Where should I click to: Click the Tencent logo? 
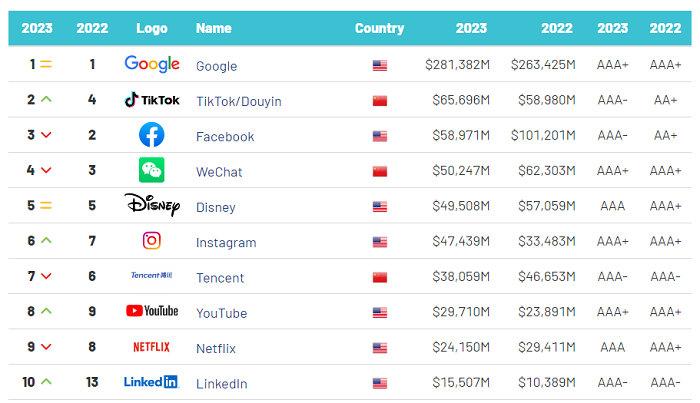pos(151,275)
